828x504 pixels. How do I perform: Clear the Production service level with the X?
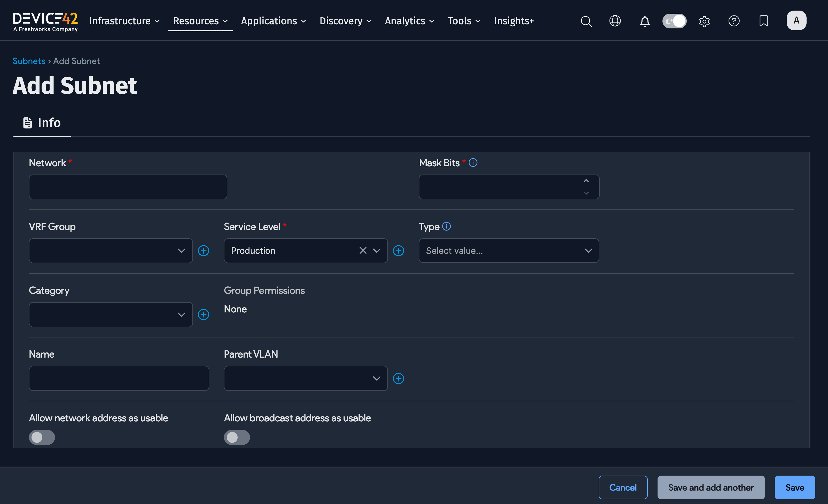(x=363, y=251)
